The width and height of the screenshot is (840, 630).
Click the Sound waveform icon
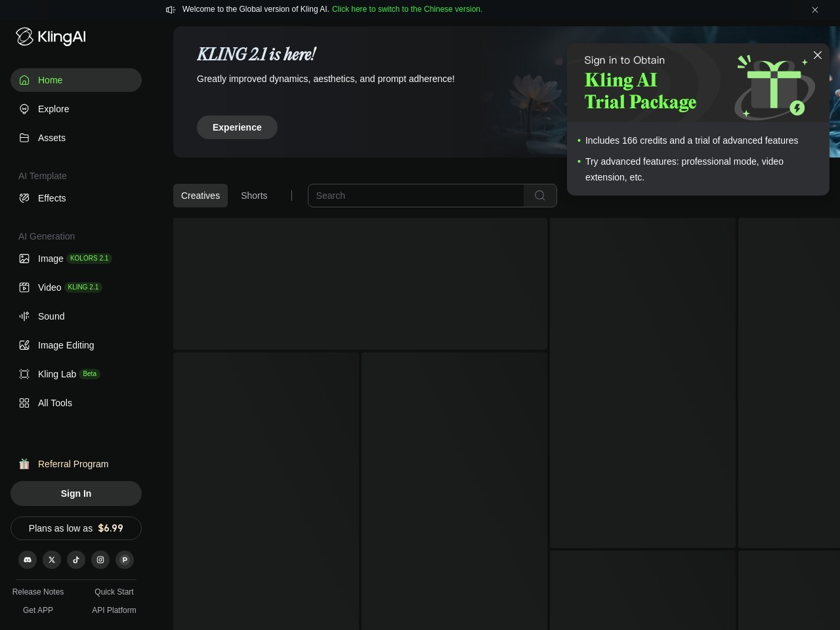point(24,316)
